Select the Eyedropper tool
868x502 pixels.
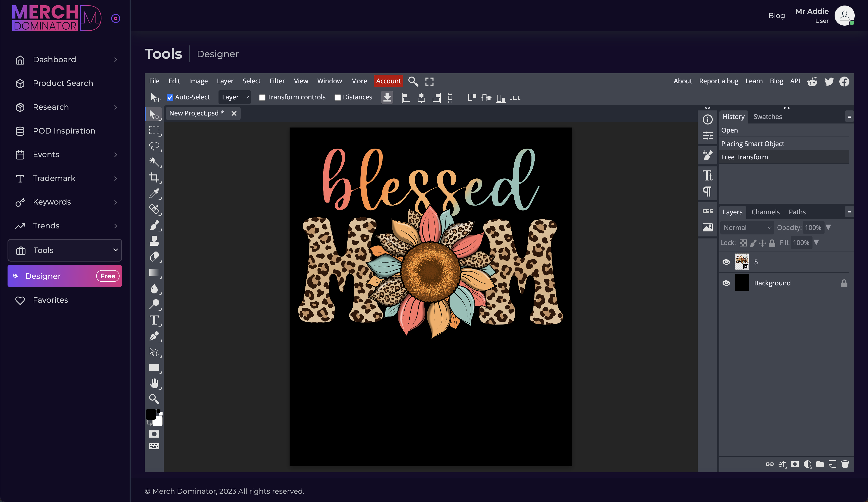(154, 193)
